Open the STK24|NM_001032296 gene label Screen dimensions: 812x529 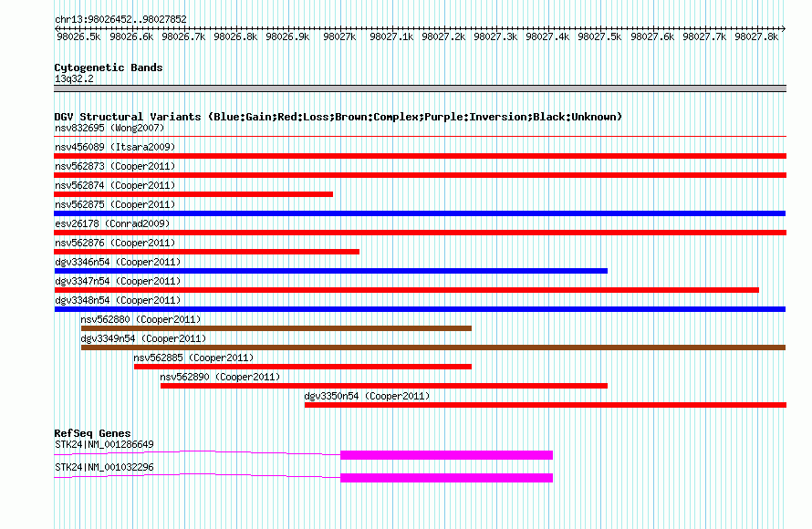pyautogui.click(x=104, y=467)
